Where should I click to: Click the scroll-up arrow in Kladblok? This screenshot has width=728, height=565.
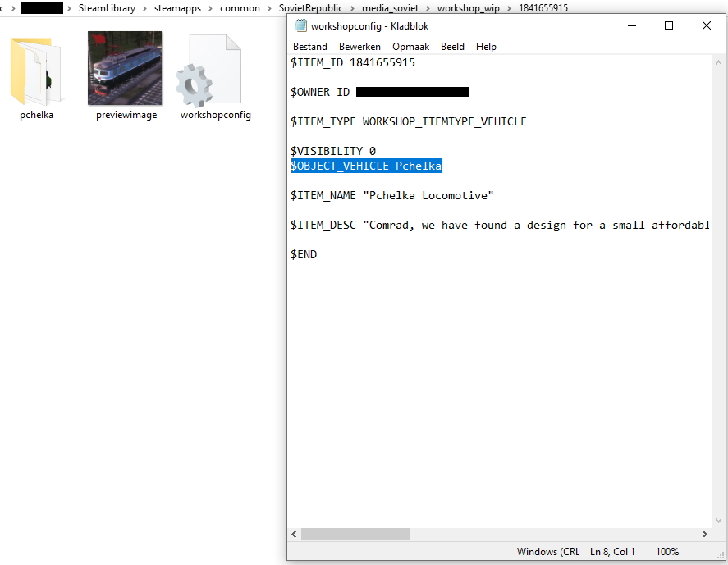[718, 62]
